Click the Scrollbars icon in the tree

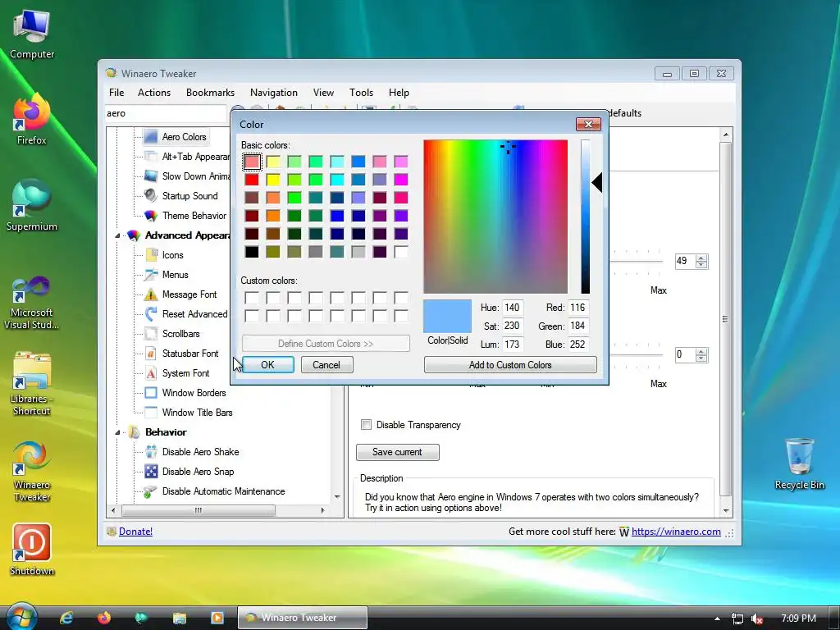coord(151,334)
